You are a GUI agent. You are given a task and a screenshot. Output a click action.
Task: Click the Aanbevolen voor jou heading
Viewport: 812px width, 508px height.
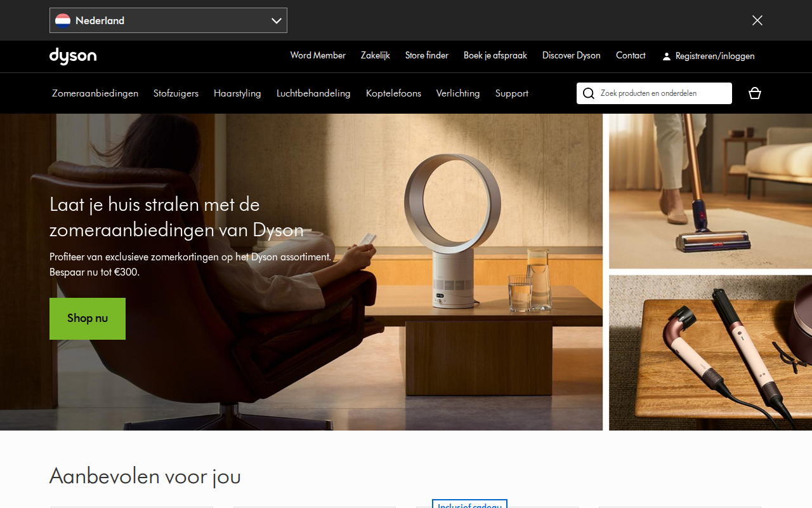click(145, 476)
